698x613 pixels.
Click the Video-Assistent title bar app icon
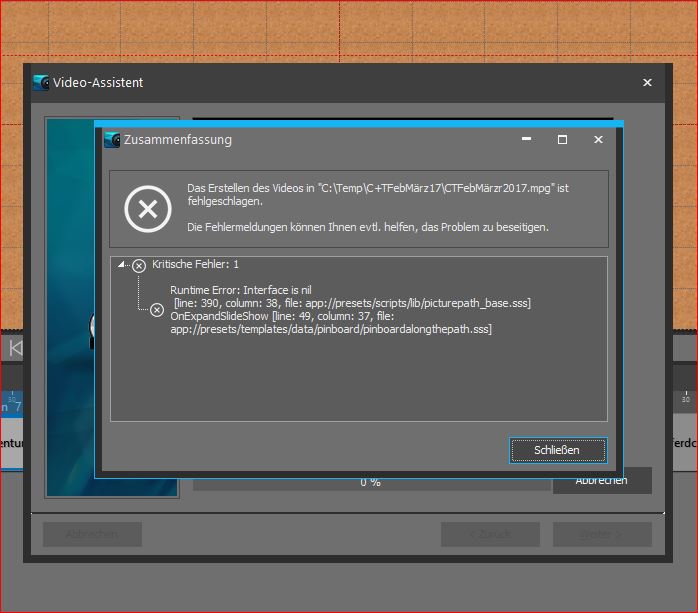[40, 83]
